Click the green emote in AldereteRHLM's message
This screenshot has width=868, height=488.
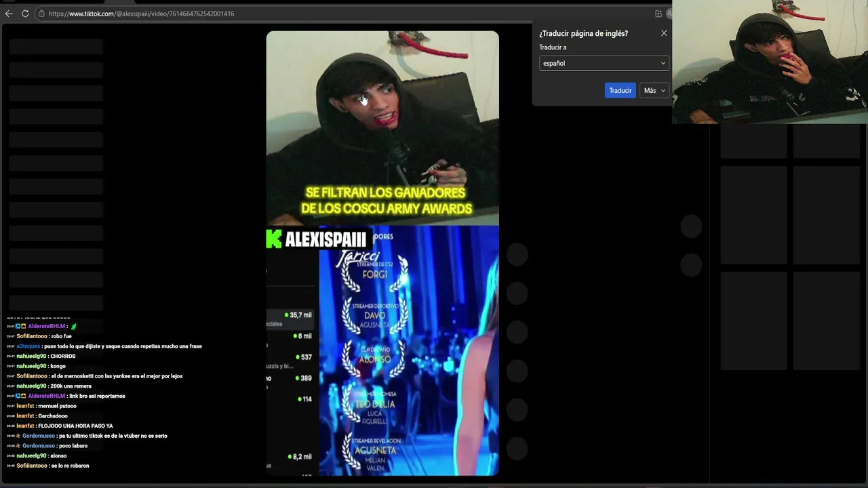(x=74, y=327)
